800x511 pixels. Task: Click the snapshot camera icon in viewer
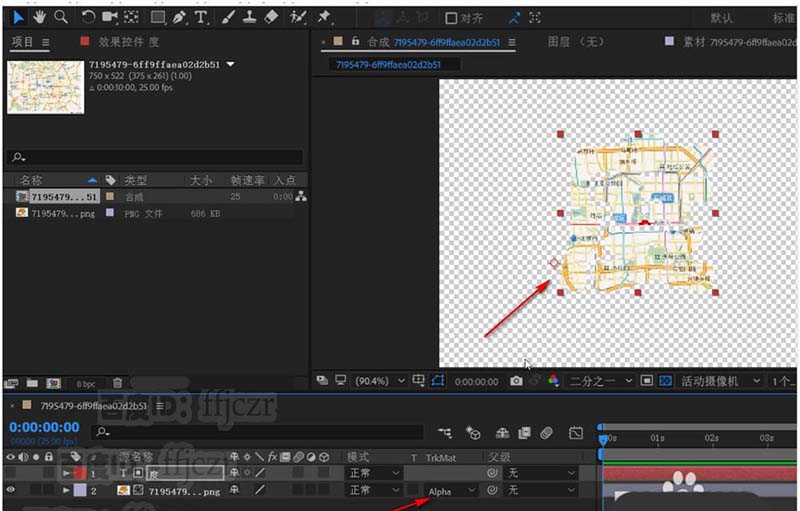[516, 381]
